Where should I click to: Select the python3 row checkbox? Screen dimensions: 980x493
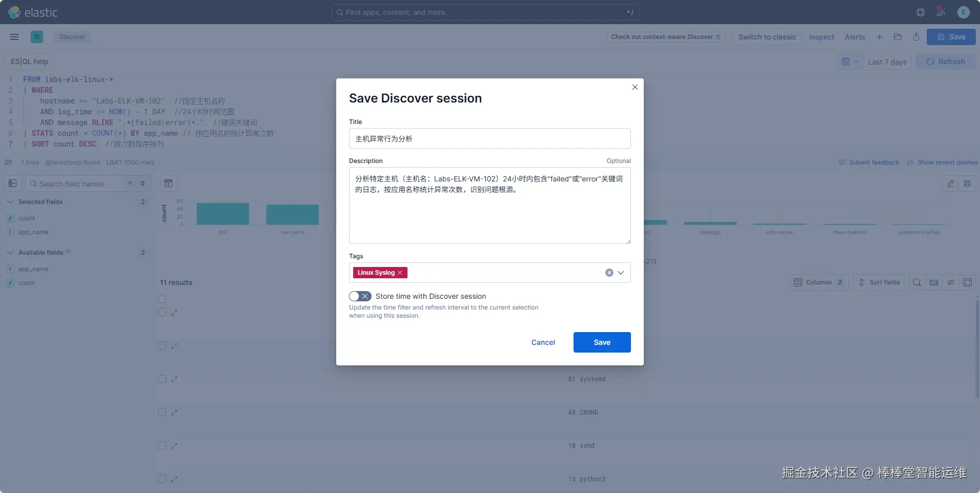coord(162,479)
